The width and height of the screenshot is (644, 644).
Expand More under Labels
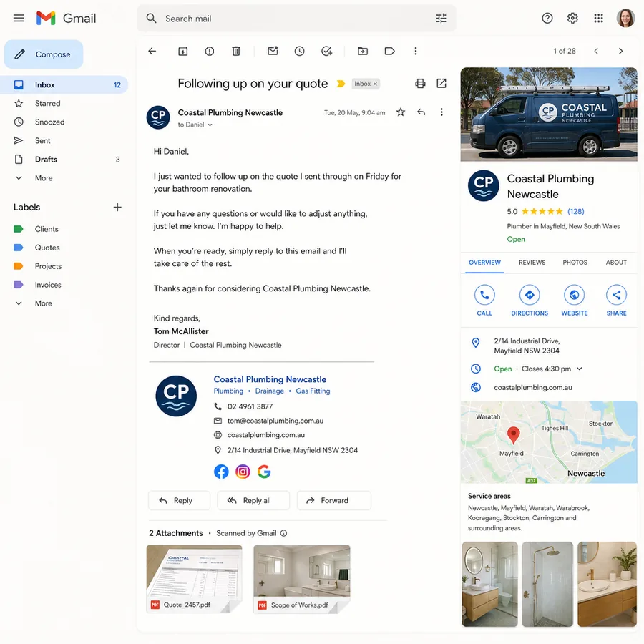click(x=44, y=303)
